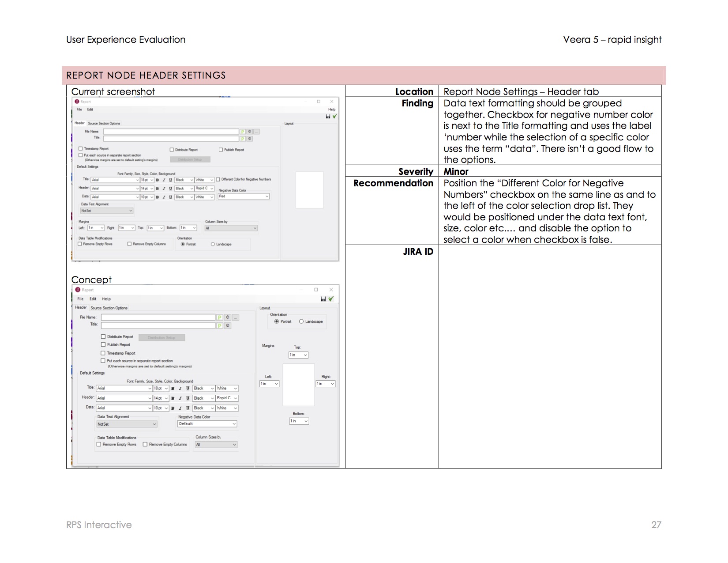Open Title background color dropdown White in Concept
Viewport: 728px width, 563px height.
tap(227, 389)
